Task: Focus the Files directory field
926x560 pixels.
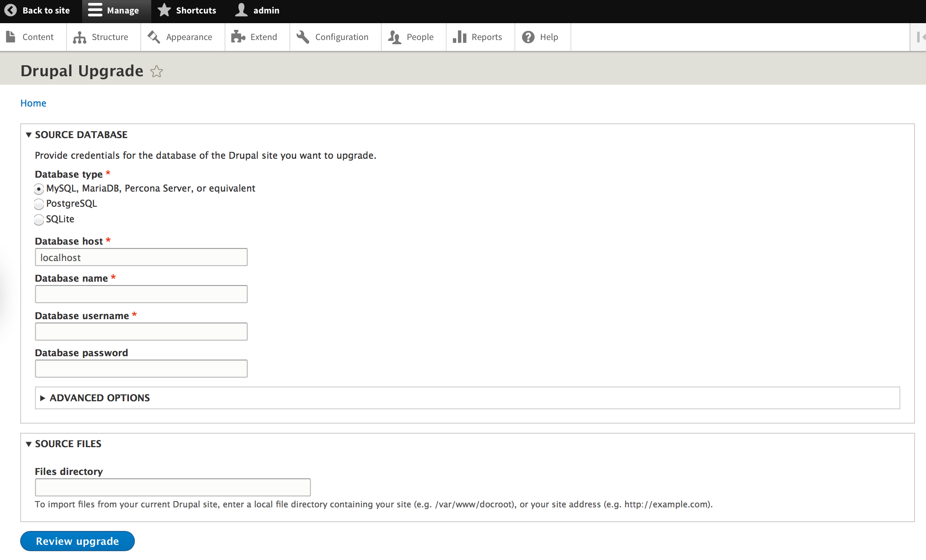Action: pyautogui.click(x=173, y=488)
